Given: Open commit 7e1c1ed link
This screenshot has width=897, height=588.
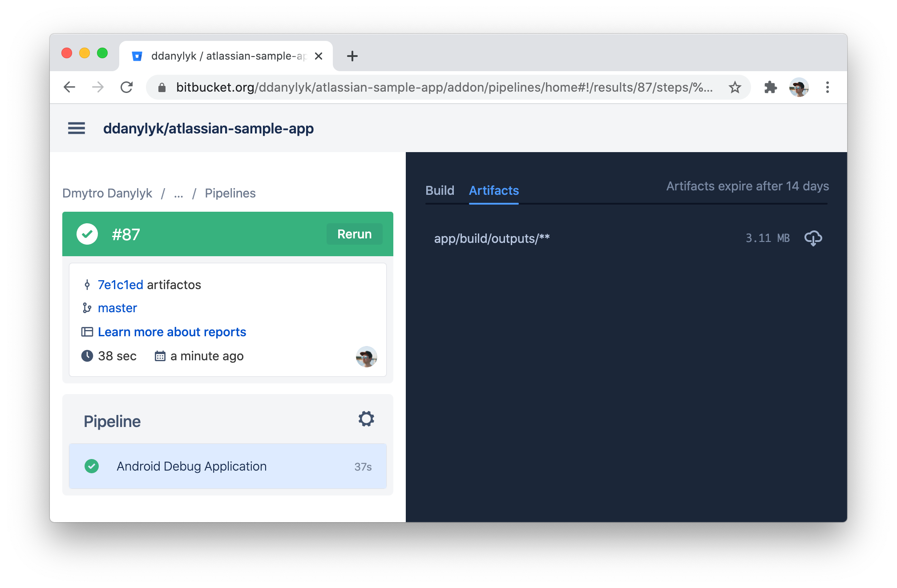Looking at the screenshot, I should pyautogui.click(x=120, y=285).
